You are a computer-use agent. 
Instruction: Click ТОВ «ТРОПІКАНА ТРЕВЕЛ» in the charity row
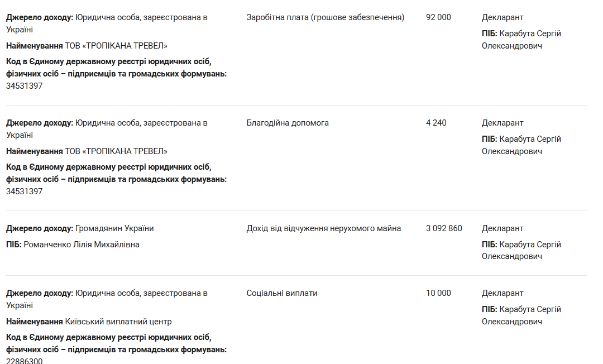click(x=116, y=151)
